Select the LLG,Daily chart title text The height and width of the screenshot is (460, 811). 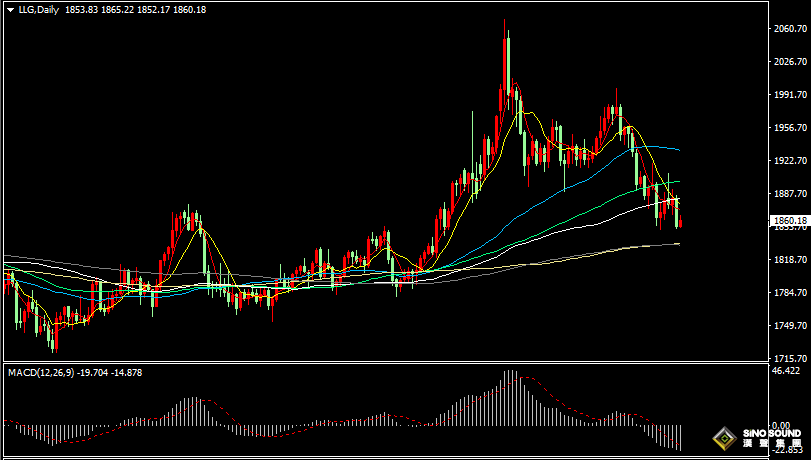coord(39,9)
